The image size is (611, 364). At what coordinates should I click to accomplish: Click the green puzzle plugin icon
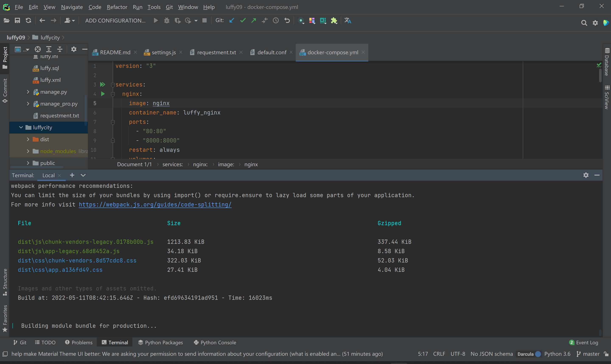point(334,21)
